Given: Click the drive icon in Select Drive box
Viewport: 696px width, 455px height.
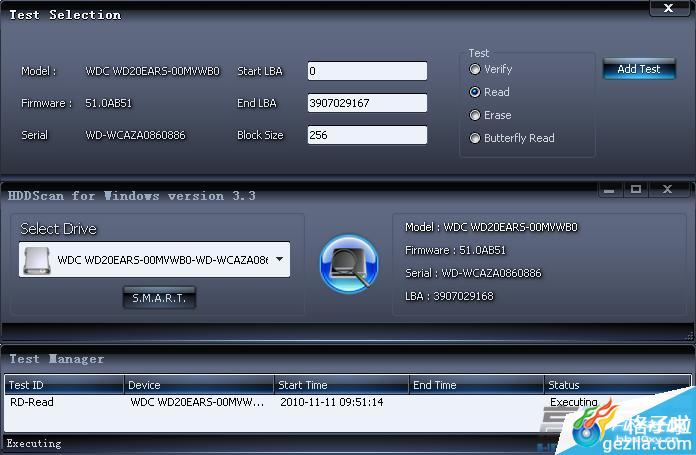Looking at the screenshot, I should [37, 260].
